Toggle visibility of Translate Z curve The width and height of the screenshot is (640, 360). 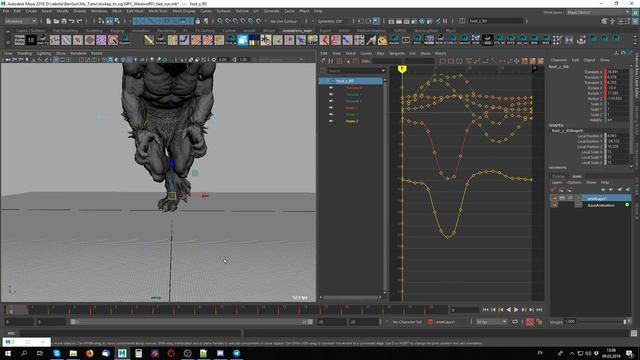click(x=331, y=101)
